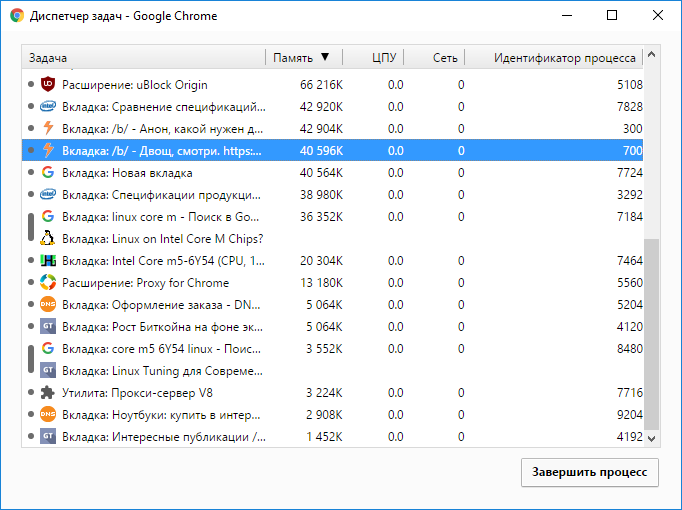Image resolution: width=682 pixels, height=510 pixels.
Task: Click process ID 9204
Action: [x=630, y=414]
